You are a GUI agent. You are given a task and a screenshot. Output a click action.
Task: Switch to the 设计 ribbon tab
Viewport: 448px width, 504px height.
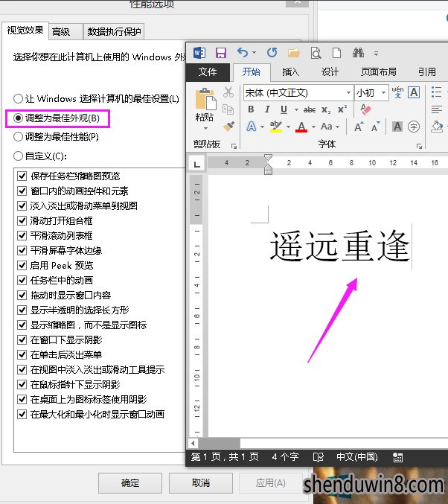click(x=330, y=71)
